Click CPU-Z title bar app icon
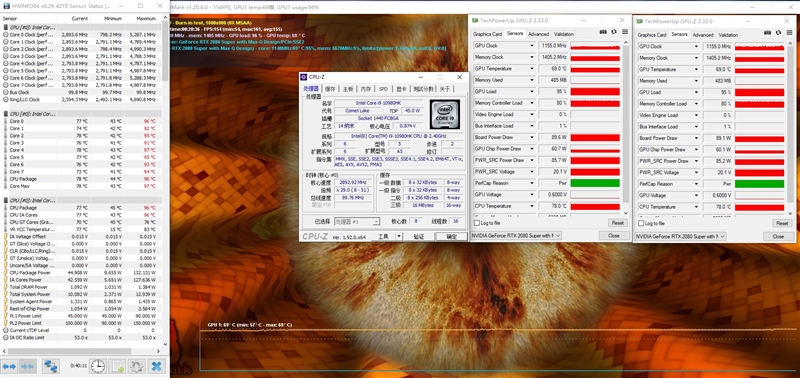The height and width of the screenshot is (378, 800). [305, 77]
